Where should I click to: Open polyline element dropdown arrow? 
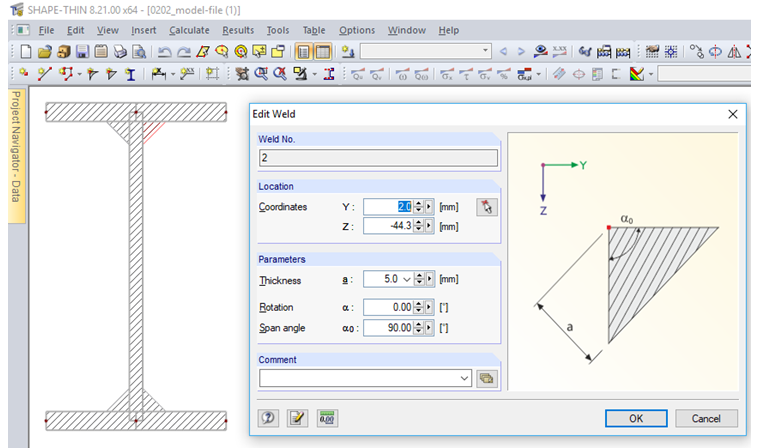tap(79, 75)
